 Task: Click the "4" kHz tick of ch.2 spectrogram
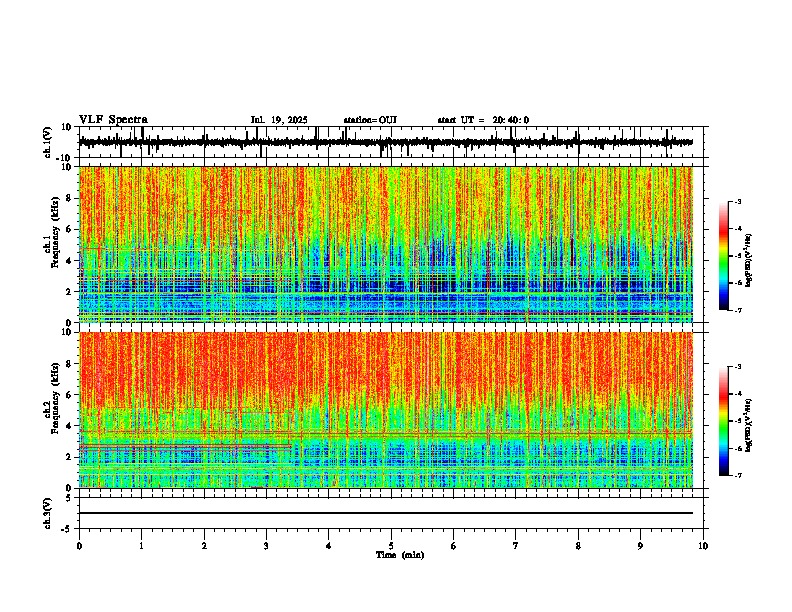point(70,426)
